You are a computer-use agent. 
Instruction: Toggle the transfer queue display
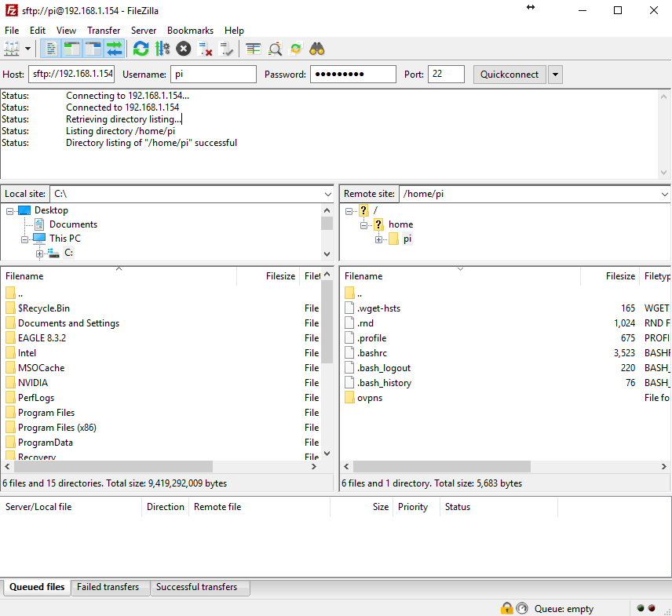(x=114, y=49)
